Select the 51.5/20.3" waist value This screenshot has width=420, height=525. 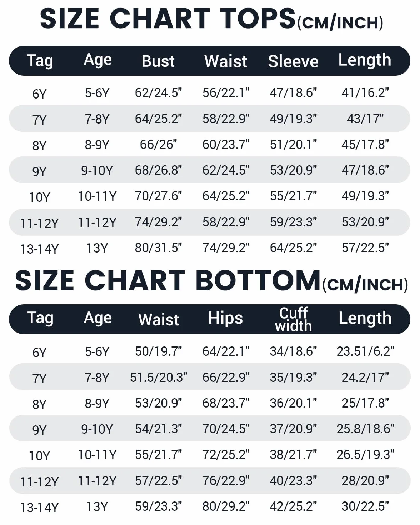pyautogui.click(x=158, y=377)
